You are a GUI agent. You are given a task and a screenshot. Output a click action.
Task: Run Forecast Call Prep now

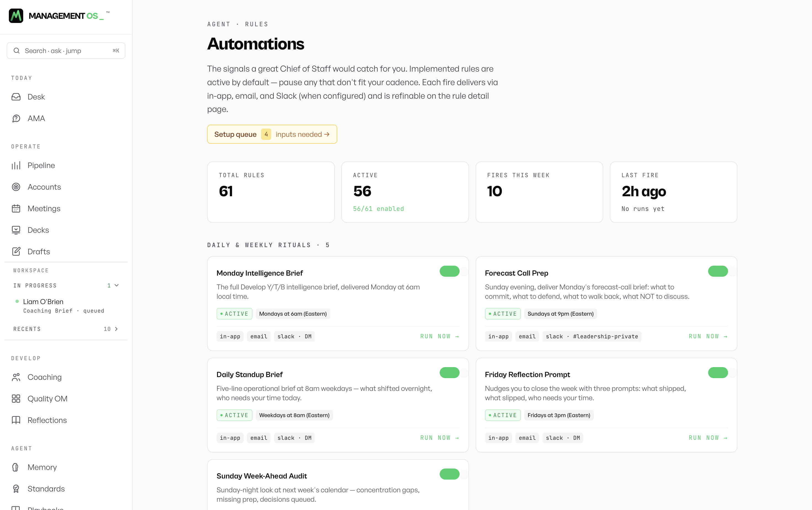[708, 336]
